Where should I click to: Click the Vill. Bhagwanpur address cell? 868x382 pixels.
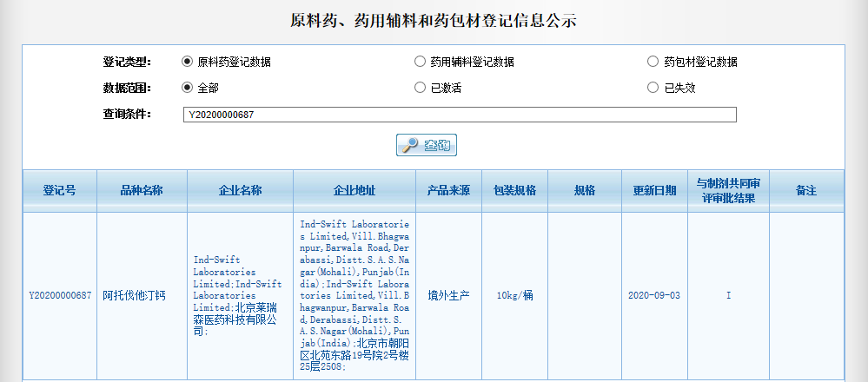[354, 296]
